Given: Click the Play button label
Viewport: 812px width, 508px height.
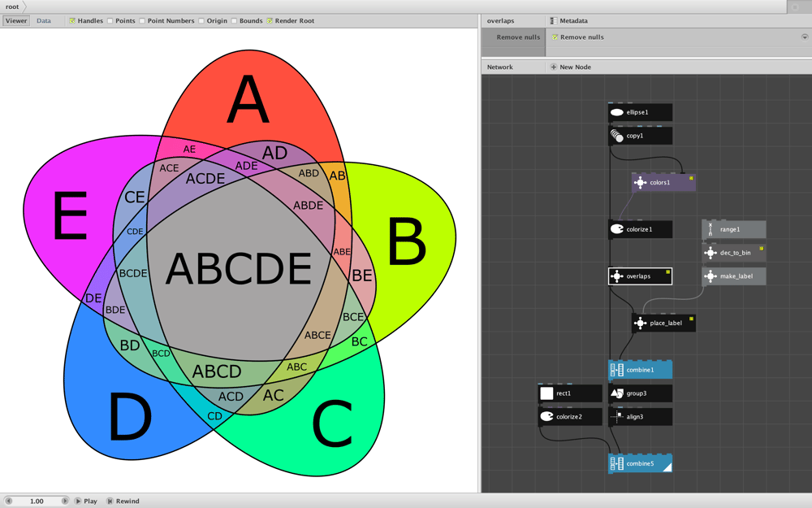Looking at the screenshot, I should click(91, 501).
